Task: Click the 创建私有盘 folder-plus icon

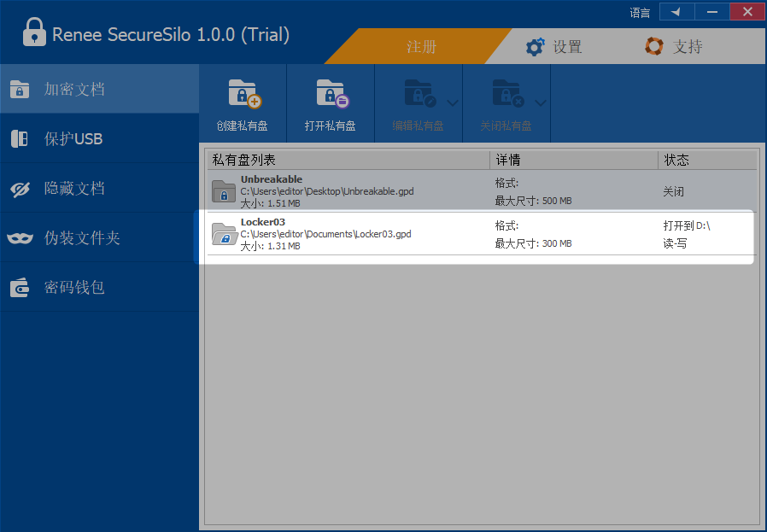Action: pos(244,93)
